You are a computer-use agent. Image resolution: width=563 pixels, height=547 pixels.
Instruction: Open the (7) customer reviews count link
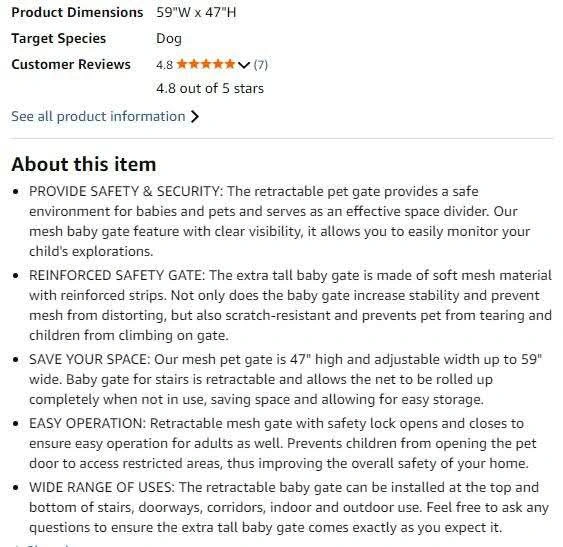click(261, 65)
